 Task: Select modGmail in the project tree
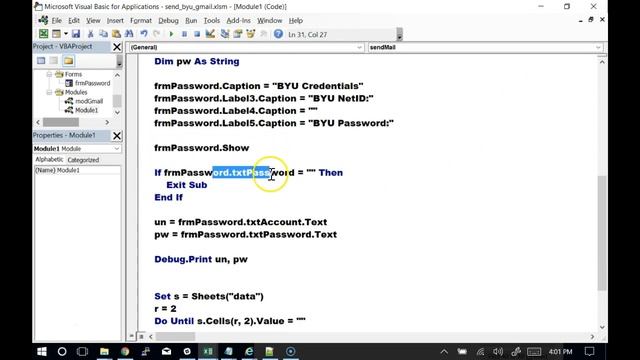pyautogui.click(x=89, y=101)
